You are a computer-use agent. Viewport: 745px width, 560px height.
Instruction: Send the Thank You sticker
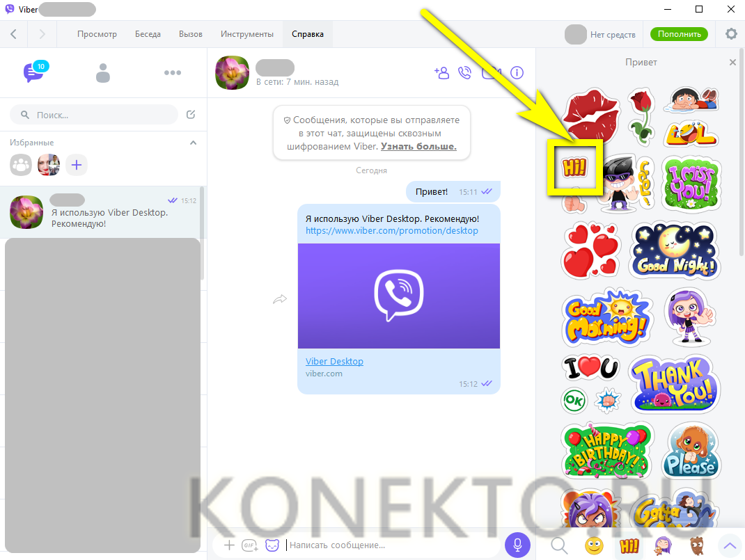675,383
